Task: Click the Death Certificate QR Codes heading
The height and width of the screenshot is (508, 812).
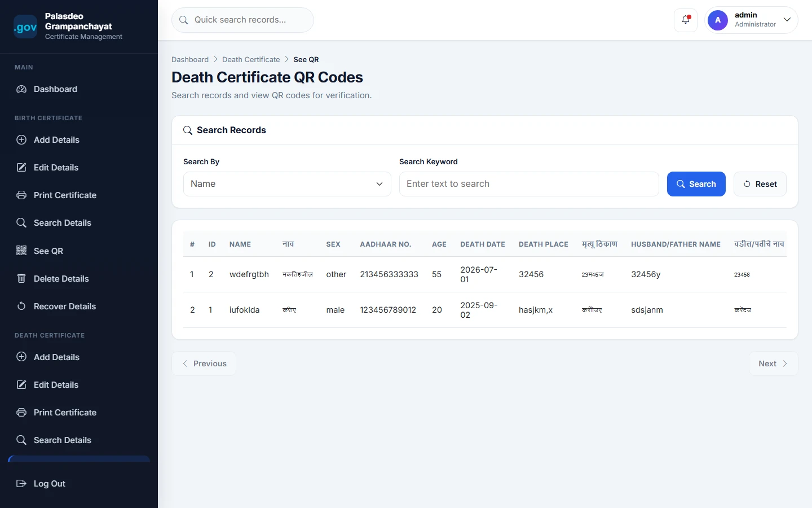Action: click(x=267, y=77)
